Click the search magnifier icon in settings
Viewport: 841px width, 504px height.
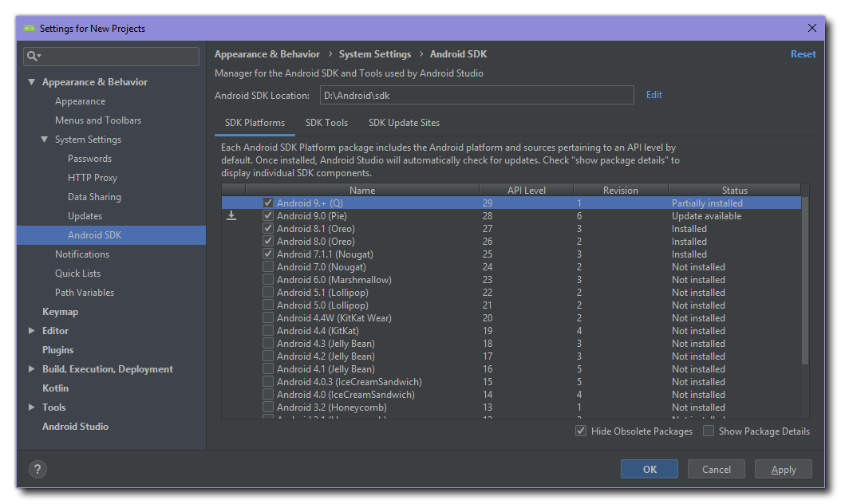(x=33, y=57)
